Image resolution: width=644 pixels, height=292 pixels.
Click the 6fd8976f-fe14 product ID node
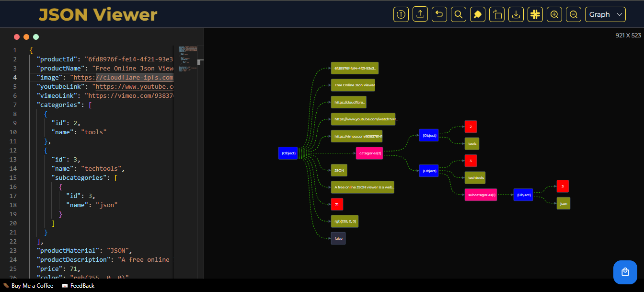(x=355, y=69)
